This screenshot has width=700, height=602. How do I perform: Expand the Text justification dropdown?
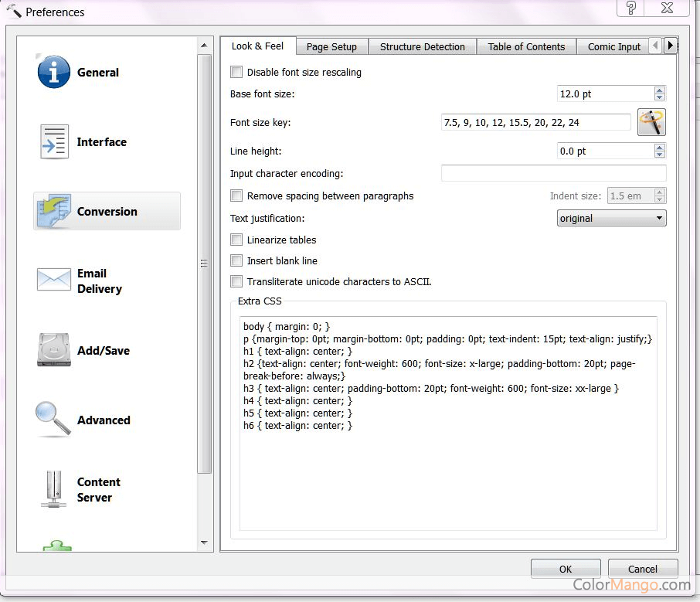point(611,219)
